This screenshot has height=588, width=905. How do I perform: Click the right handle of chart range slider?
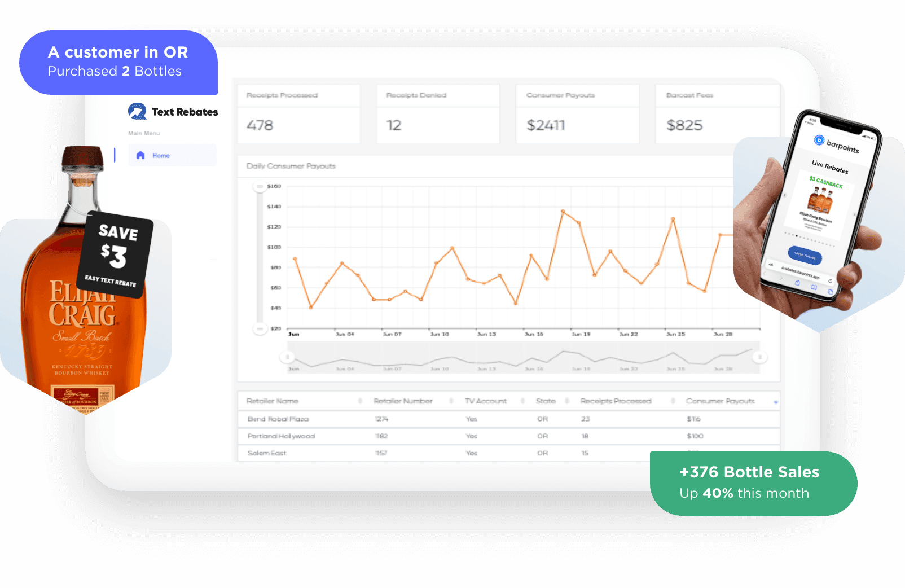click(x=759, y=357)
